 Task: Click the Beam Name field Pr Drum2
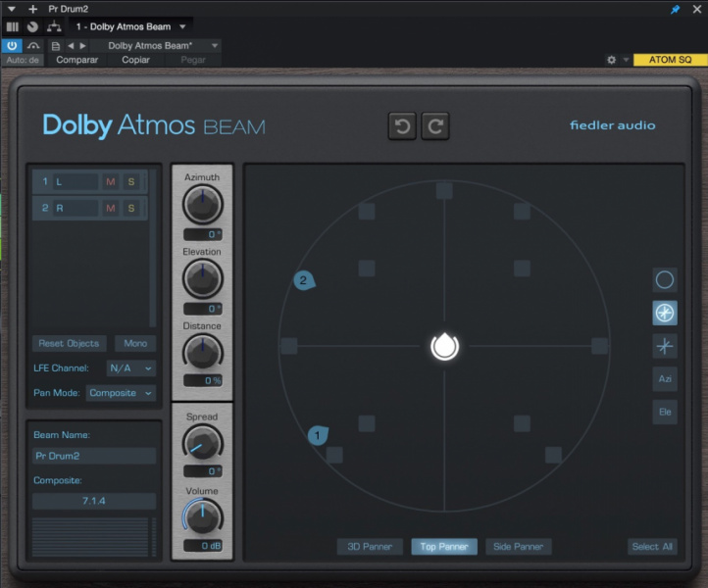click(94, 456)
